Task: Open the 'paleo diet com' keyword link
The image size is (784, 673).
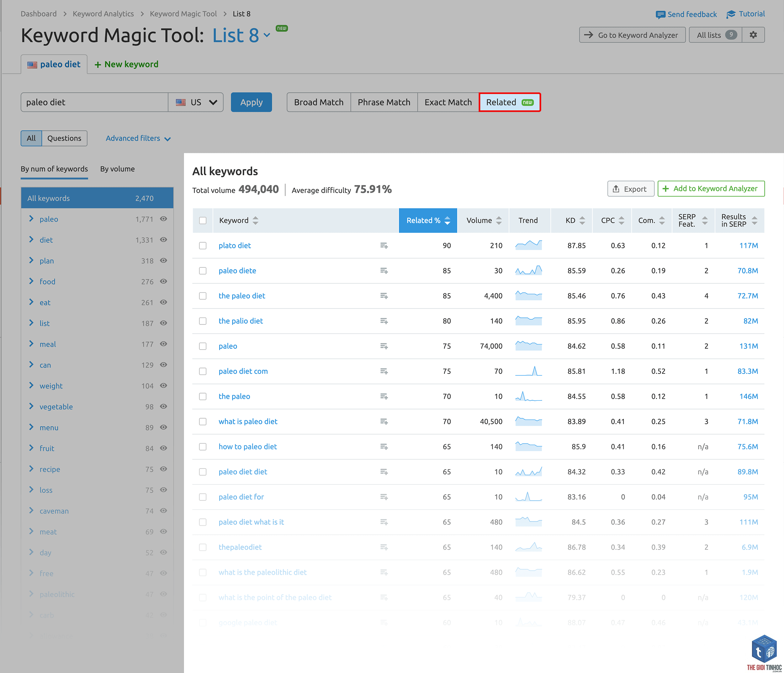Action: pos(243,372)
